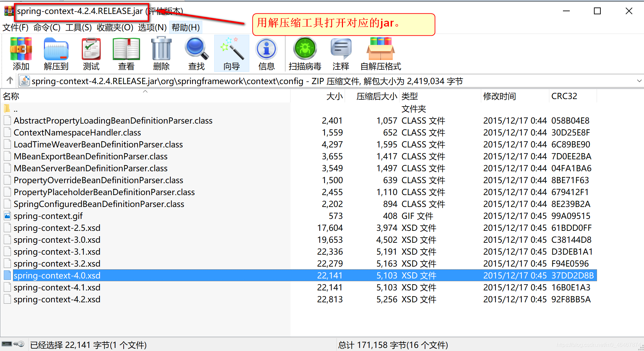Viewport: 644px width, 351px height.
Task: Click highlighted spring-context-4.0.xsd file name
Action: coord(57,275)
